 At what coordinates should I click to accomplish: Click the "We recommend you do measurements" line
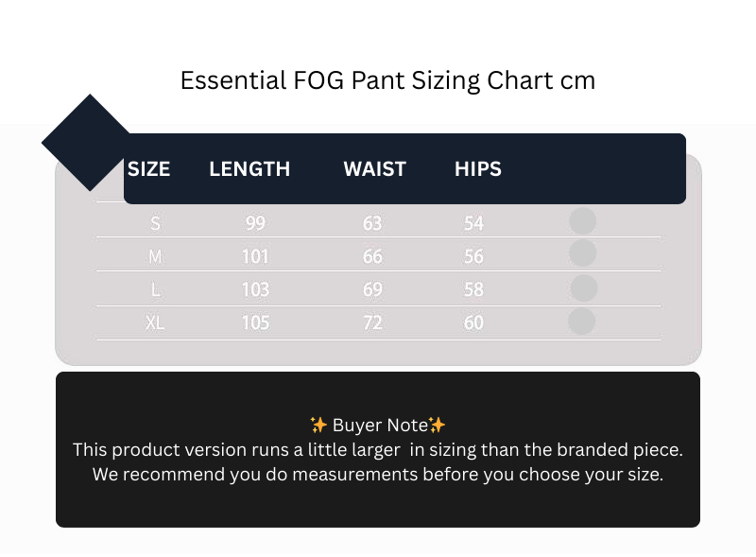coord(378,474)
